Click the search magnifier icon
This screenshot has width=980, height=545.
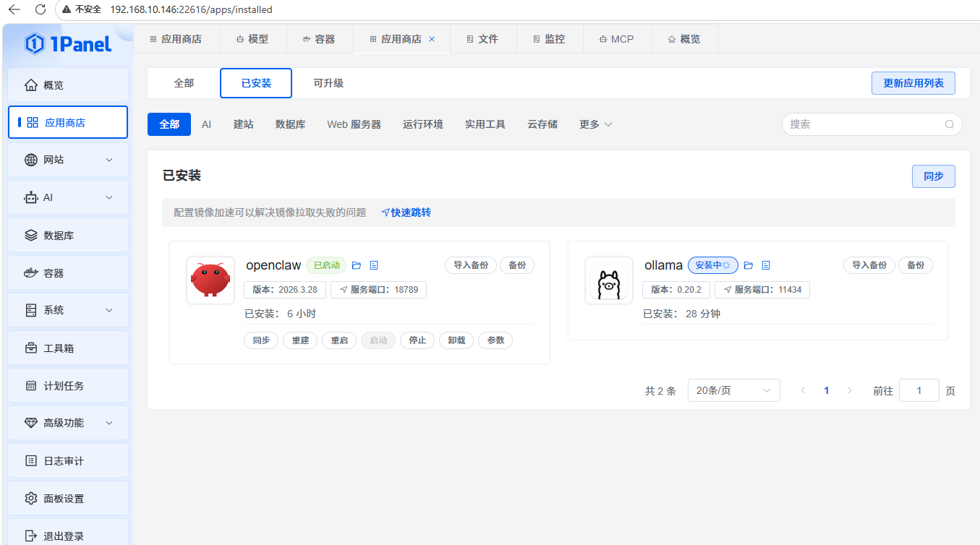click(x=950, y=124)
